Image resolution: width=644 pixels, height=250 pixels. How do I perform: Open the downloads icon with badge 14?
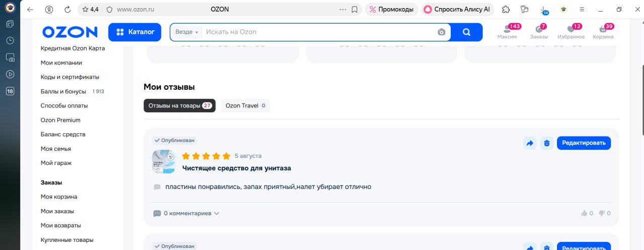[x=544, y=10]
